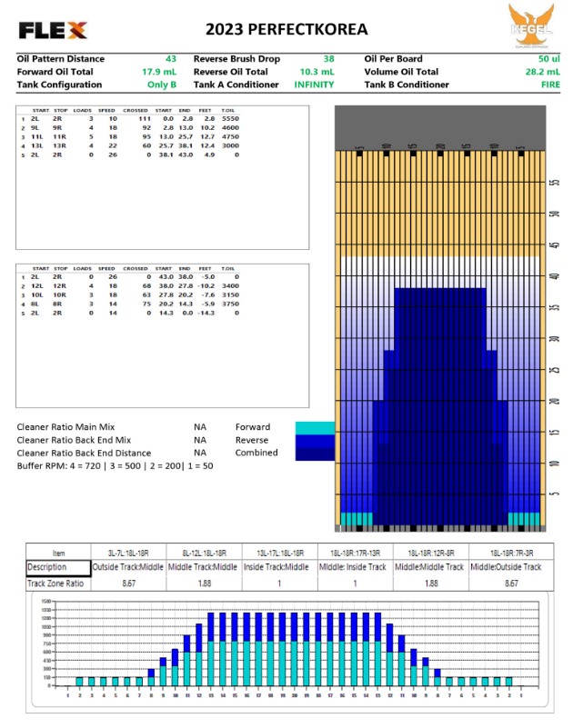Click the "Track Zone Ratio" row header

pos(58,583)
